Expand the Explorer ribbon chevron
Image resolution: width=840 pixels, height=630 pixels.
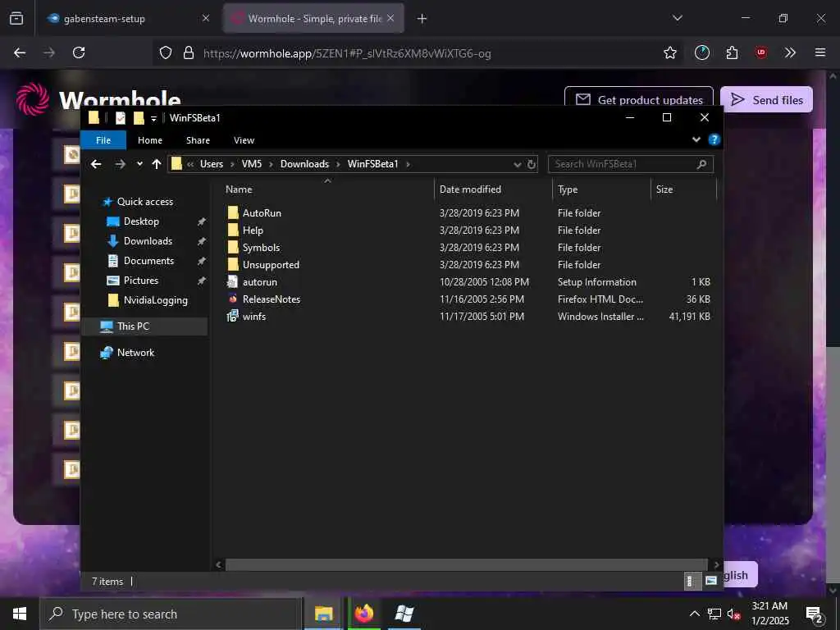pyautogui.click(x=696, y=139)
